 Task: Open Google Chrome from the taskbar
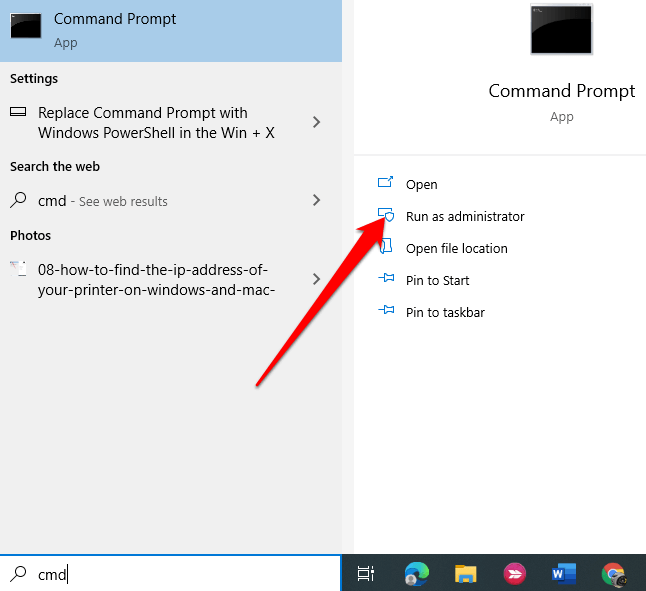(x=614, y=573)
